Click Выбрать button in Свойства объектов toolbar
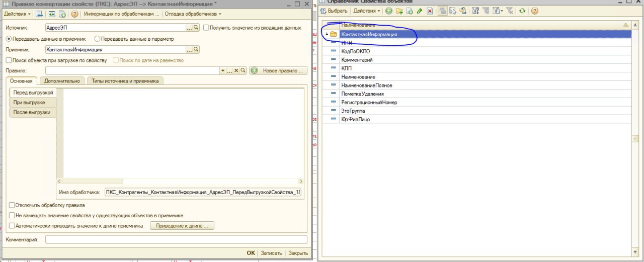The image size is (644, 262). point(334,11)
